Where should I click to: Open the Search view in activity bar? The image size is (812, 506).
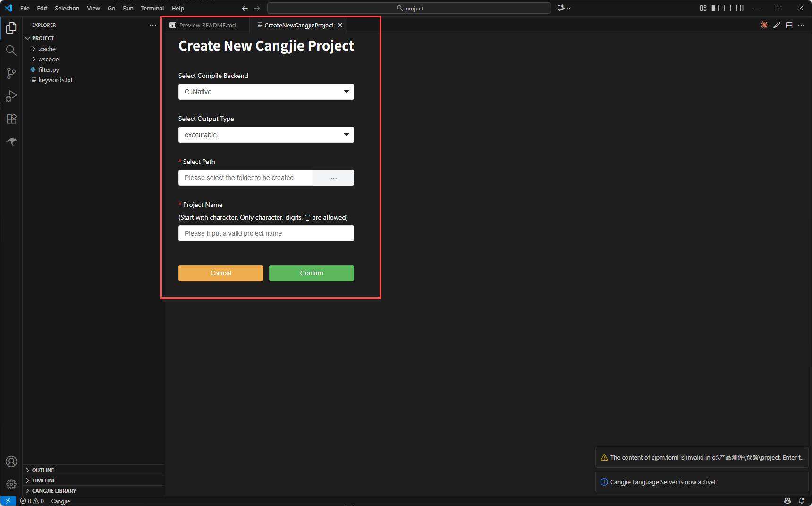coord(11,51)
